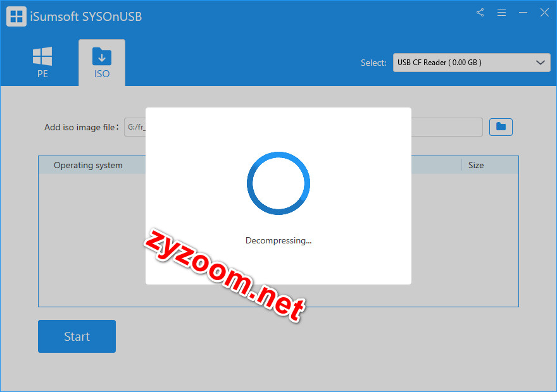The image size is (557, 392).
Task: Click the Start button
Action: point(77,336)
